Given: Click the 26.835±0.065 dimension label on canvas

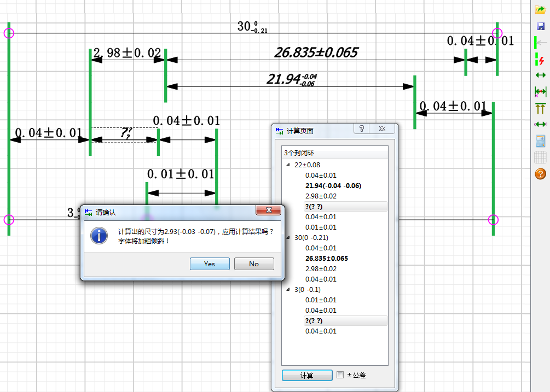Looking at the screenshot, I should 316,52.
